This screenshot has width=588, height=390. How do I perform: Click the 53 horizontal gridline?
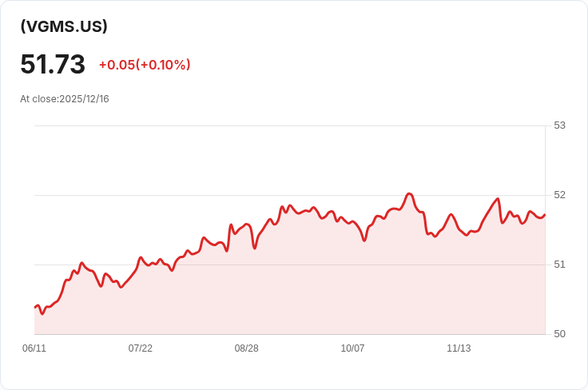290,126
